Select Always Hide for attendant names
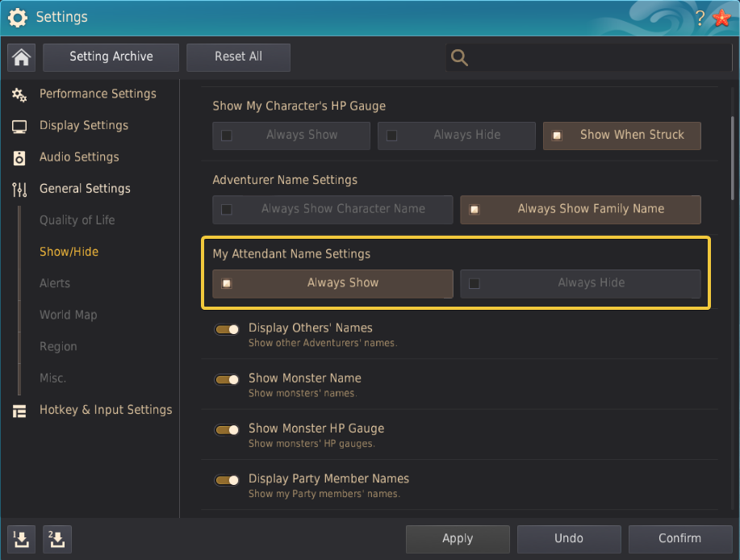The width and height of the screenshot is (740, 560). pos(579,283)
